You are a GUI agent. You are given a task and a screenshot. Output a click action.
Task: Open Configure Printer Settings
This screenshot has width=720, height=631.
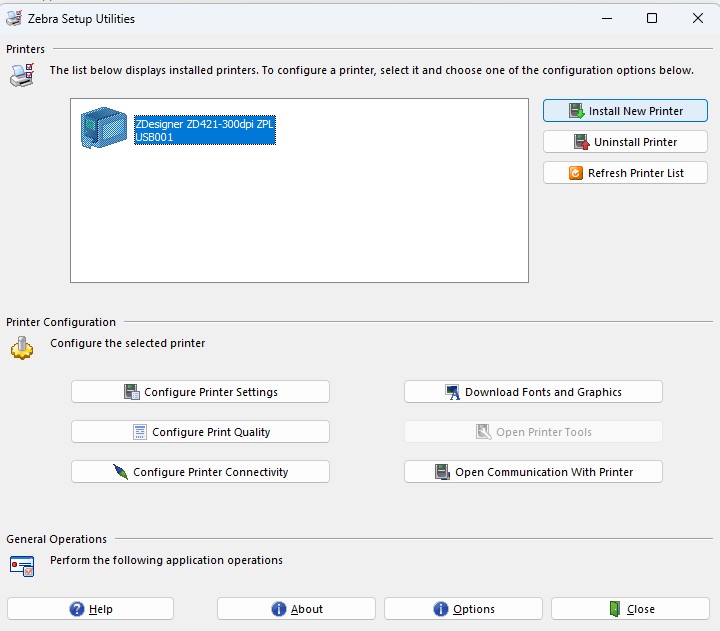(x=200, y=392)
